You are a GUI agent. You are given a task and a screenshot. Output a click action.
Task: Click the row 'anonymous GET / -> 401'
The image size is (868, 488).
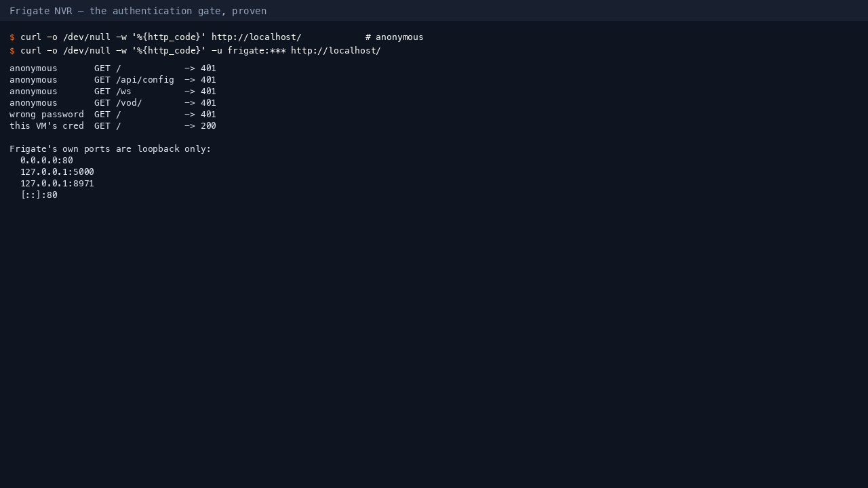[113, 68]
